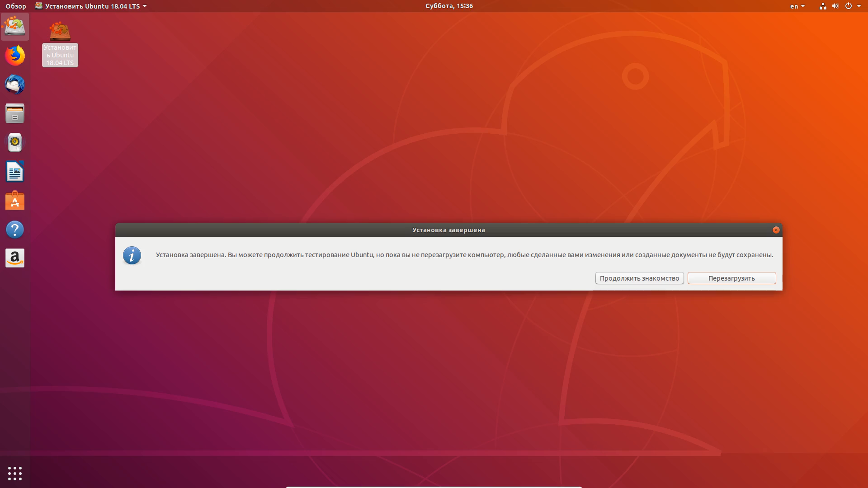The image size is (868, 488).
Task: Choose Продолжить знакомство button
Action: click(639, 278)
